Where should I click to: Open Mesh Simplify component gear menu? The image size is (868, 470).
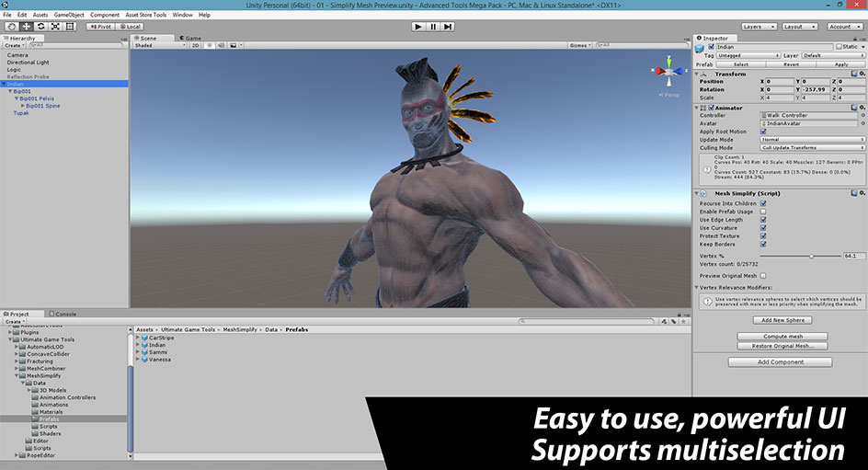[x=862, y=193]
